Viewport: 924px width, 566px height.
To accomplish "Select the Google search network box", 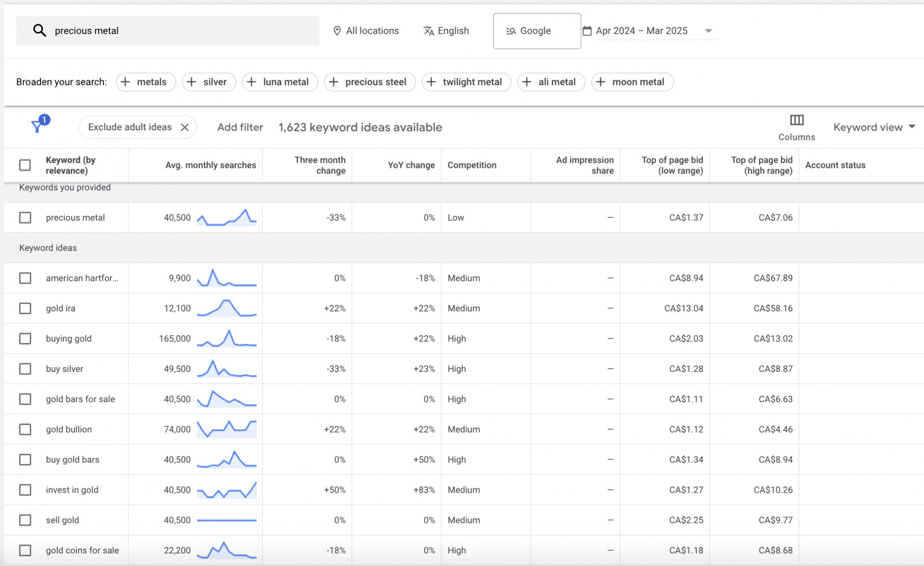I will click(536, 31).
